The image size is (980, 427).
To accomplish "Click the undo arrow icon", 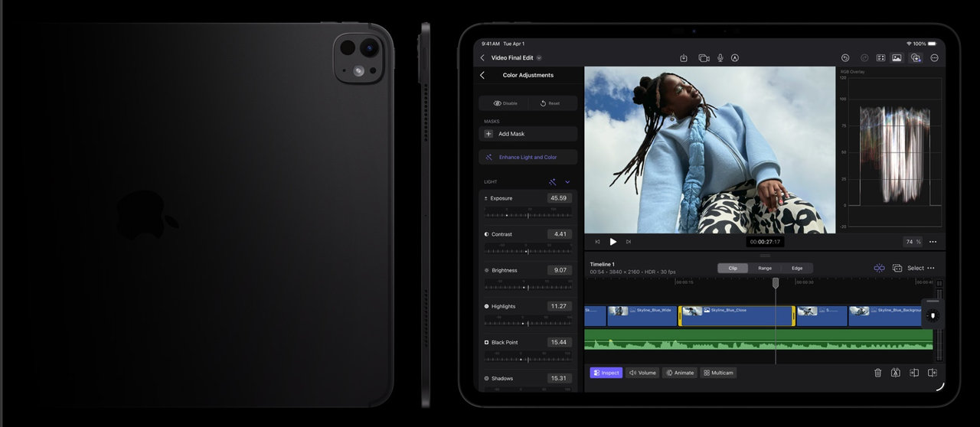I will 845,58.
